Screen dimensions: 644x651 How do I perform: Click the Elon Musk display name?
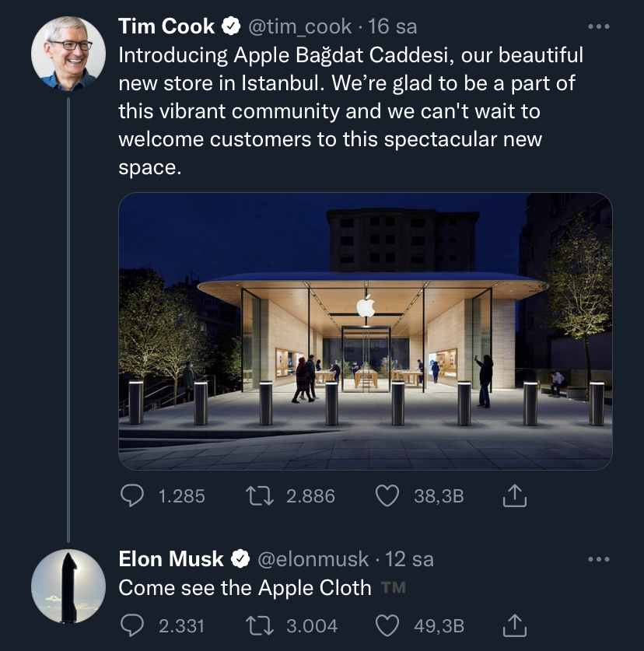pyautogui.click(x=171, y=558)
